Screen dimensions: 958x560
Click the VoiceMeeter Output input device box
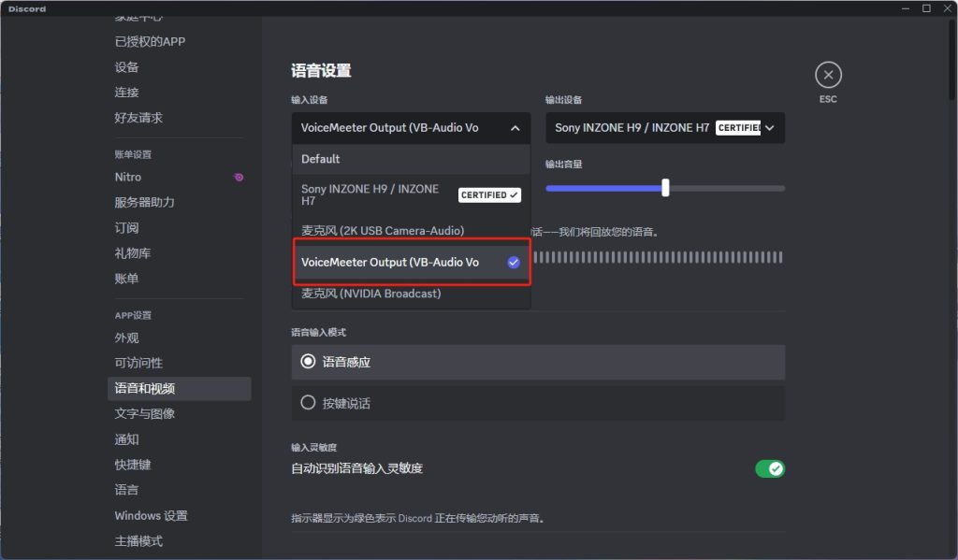[x=411, y=128]
